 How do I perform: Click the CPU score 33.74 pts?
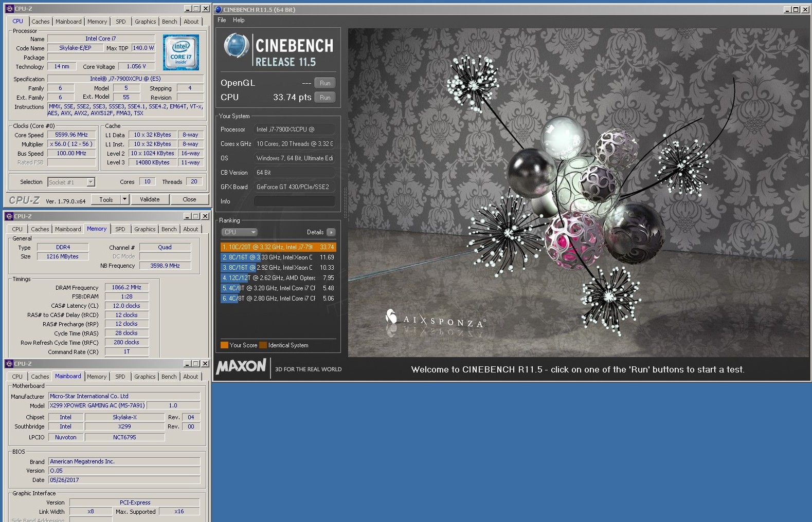click(x=292, y=98)
